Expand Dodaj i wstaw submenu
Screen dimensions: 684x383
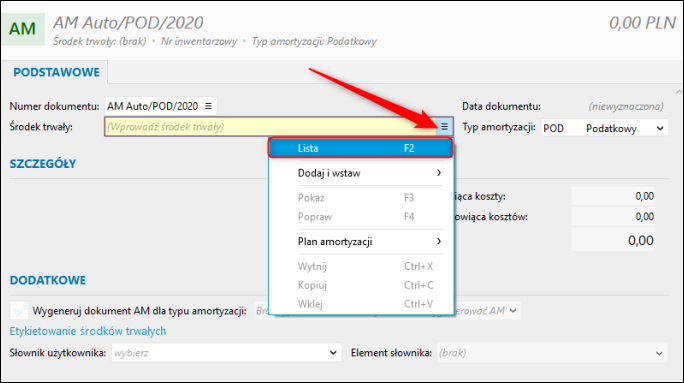click(361, 173)
